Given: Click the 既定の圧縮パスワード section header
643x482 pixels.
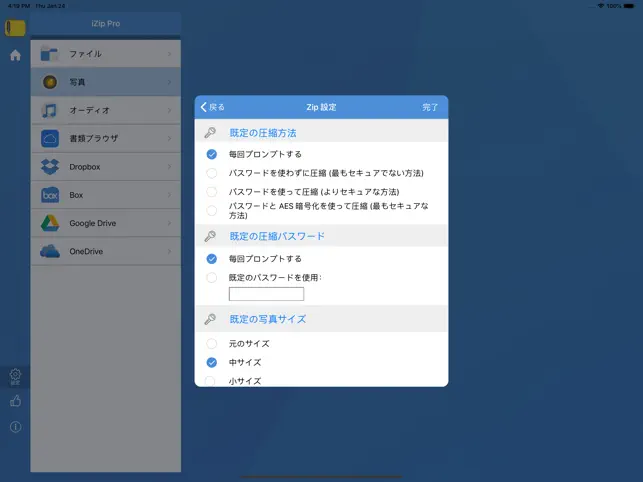Looking at the screenshot, I should click(277, 236).
